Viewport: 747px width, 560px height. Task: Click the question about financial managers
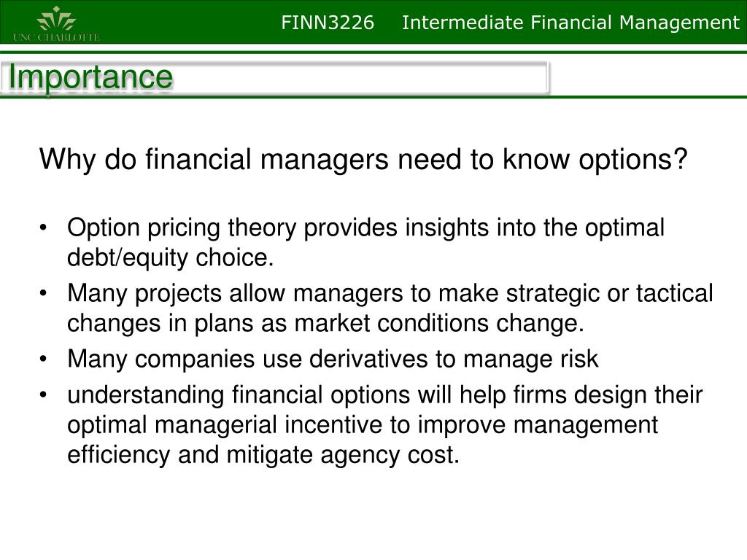click(363, 160)
